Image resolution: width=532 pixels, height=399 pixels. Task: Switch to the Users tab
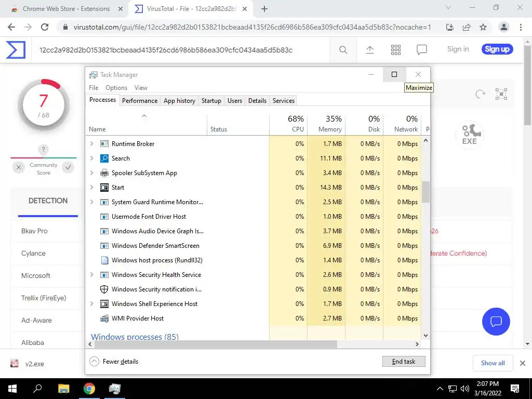pyautogui.click(x=235, y=101)
